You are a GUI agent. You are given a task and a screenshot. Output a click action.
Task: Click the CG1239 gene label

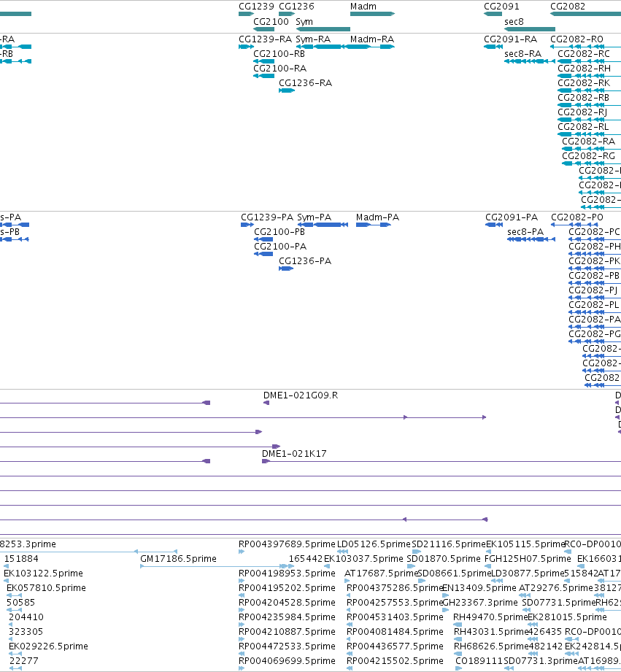(256, 7)
